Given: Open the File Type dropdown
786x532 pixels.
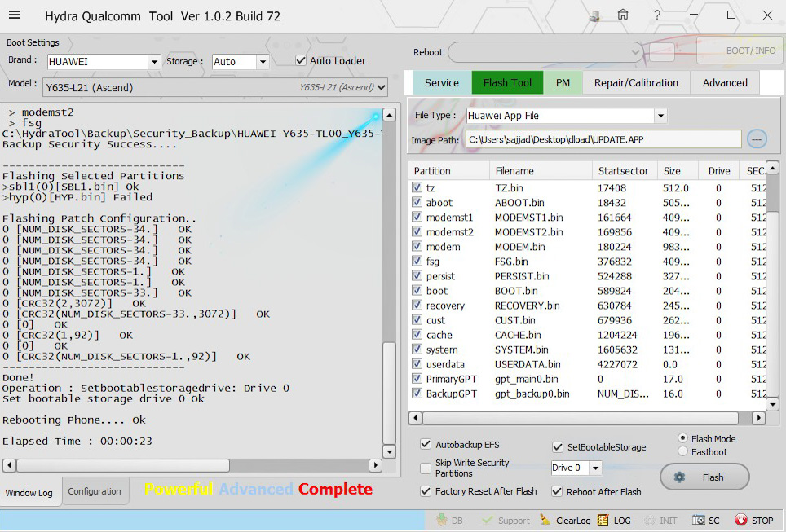Looking at the screenshot, I should pyautogui.click(x=661, y=116).
